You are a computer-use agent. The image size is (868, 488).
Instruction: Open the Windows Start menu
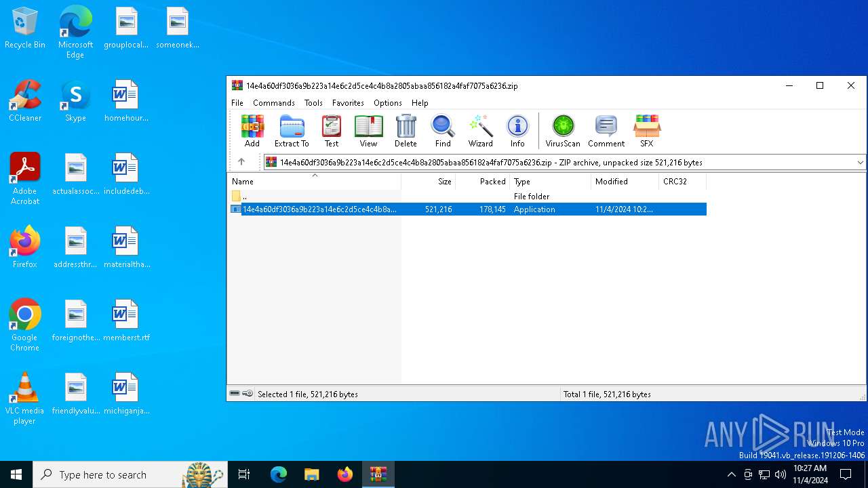[x=16, y=474]
